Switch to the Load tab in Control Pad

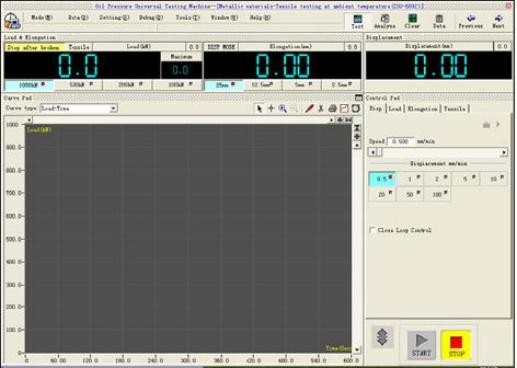coord(395,109)
